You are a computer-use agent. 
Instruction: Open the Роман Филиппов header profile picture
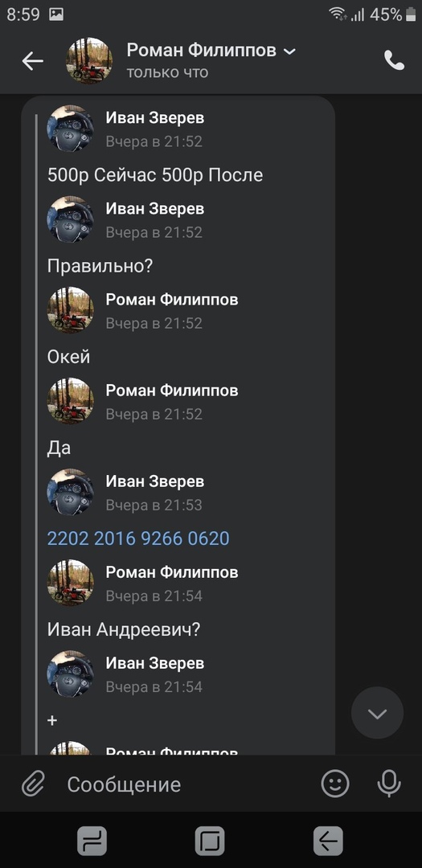[x=89, y=61]
